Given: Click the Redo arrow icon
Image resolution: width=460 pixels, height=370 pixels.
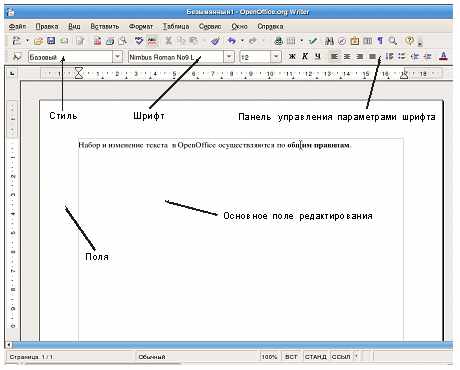Looking at the screenshot, I should click(253, 41).
